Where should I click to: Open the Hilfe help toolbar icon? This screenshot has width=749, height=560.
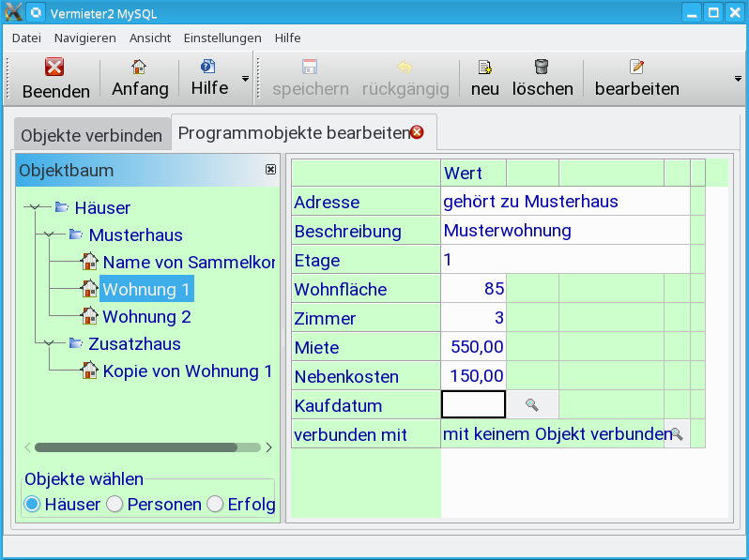[208, 67]
